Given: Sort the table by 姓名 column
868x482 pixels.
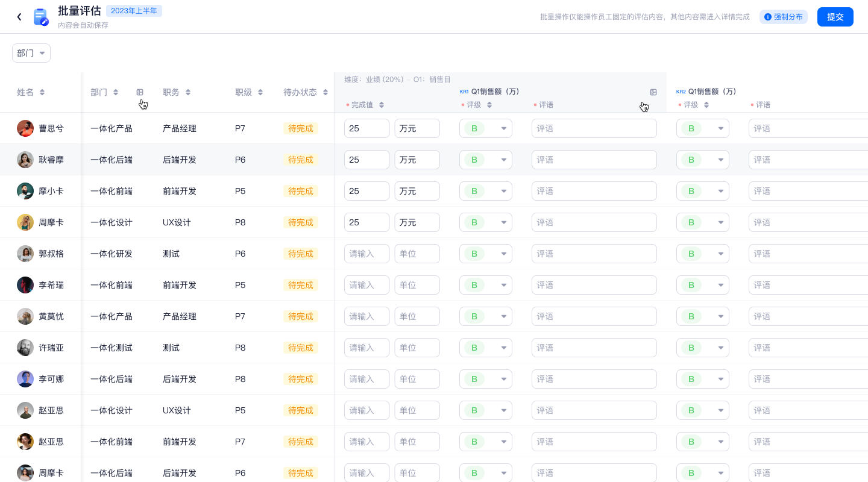Looking at the screenshot, I should (x=42, y=92).
